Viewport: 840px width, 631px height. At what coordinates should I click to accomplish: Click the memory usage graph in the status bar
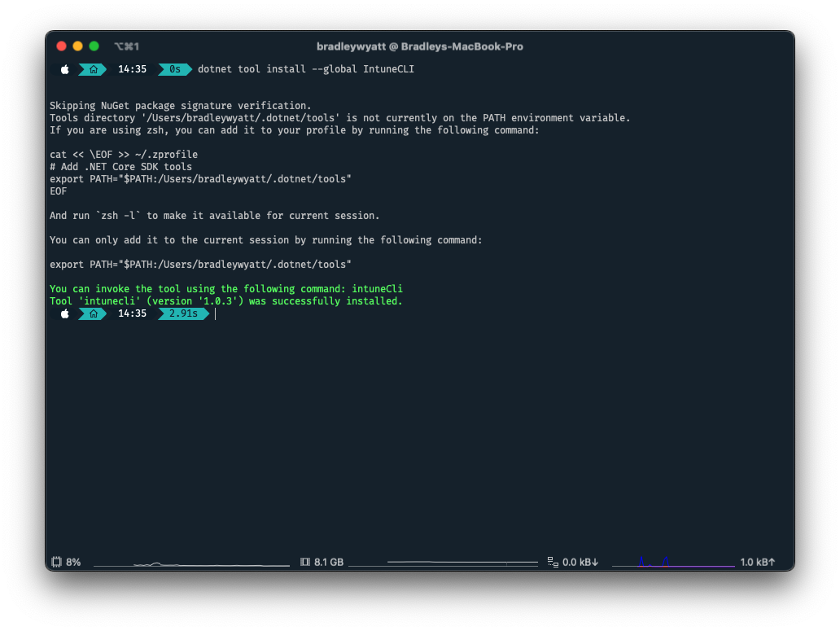443,563
